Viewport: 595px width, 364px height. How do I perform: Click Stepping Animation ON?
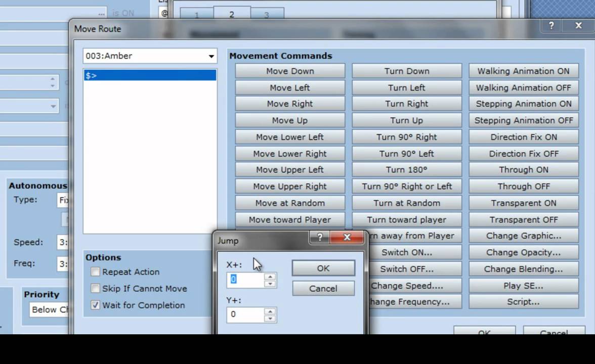[524, 104]
